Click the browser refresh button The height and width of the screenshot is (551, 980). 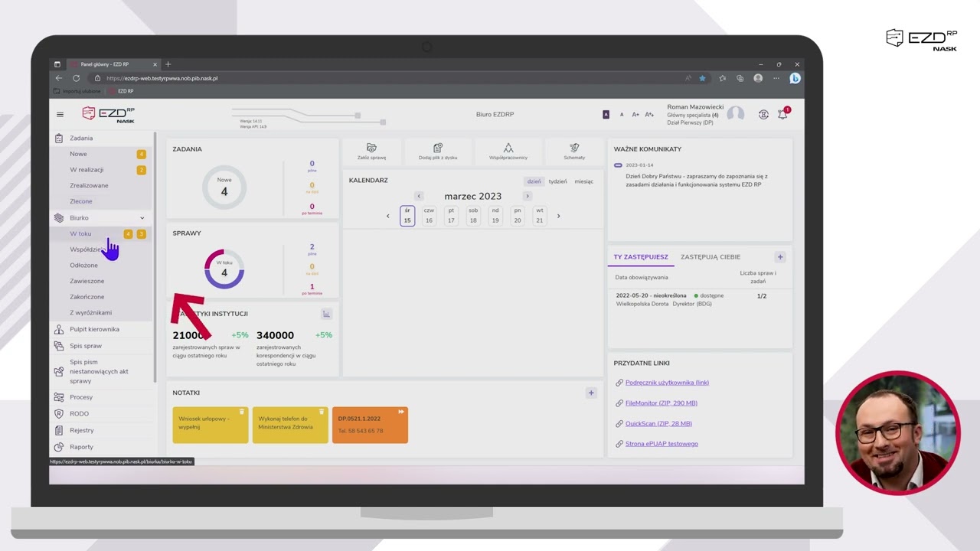click(76, 78)
